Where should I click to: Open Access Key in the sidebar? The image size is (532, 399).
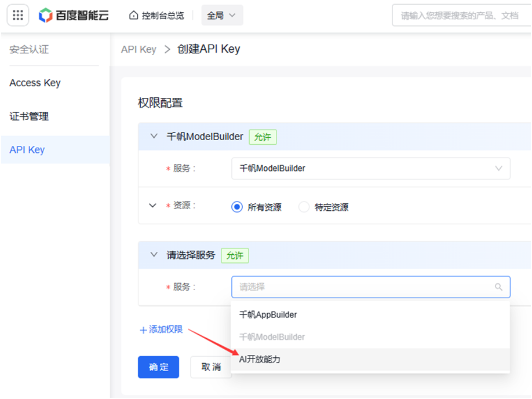click(35, 83)
